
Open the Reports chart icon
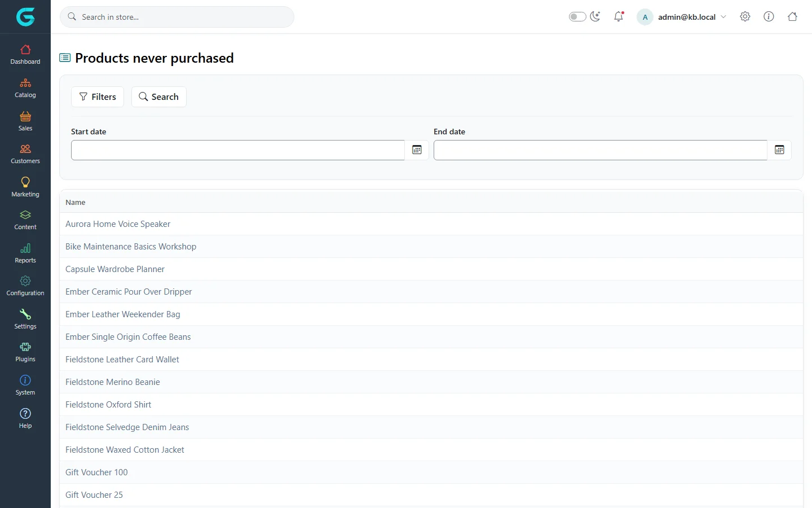click(25, 248)
